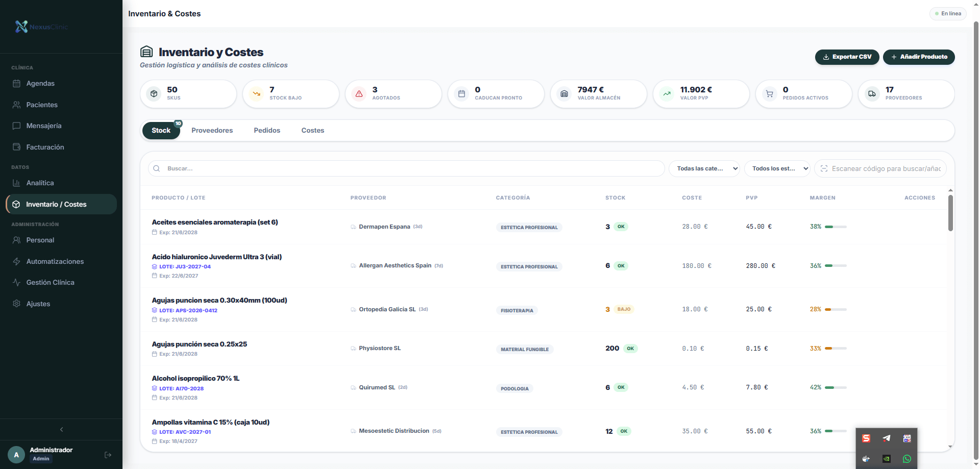This screenshot has height=469, width=980.
Task: Switch to the Costes tab
Action: coord(313,131)
